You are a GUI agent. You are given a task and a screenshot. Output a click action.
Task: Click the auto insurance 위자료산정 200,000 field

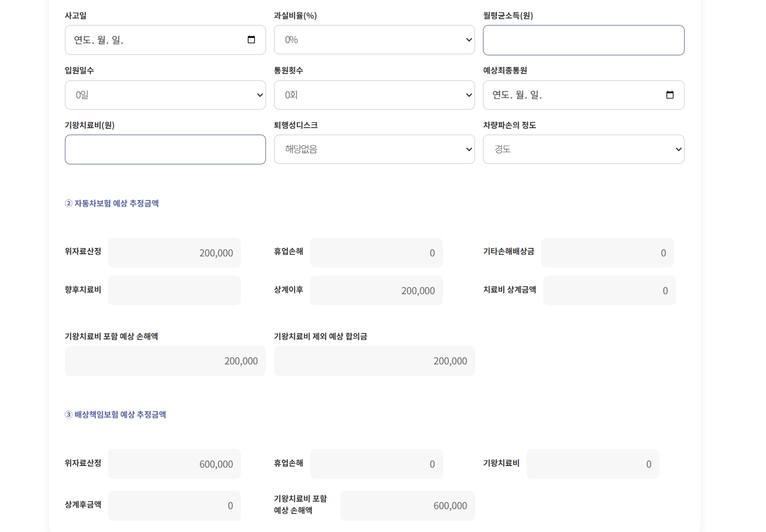[x=174, y=253]
